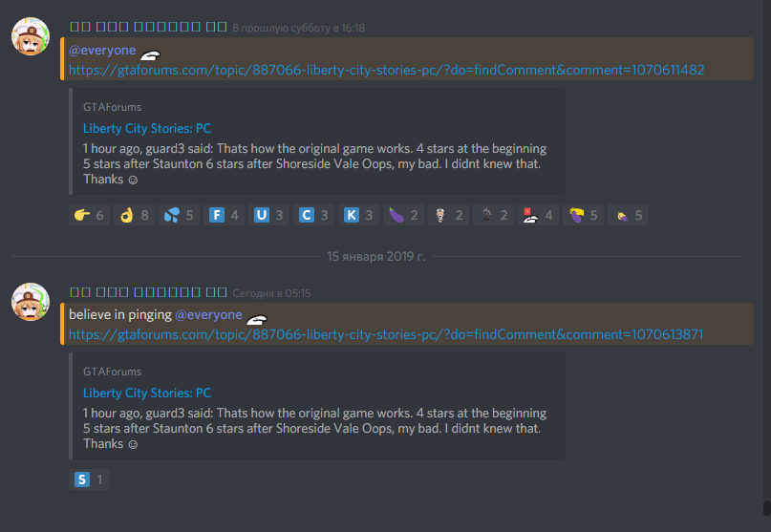This screenshot has height=532, width=771.
Task: Click the letter F reaction
Action: coord(224,215)
